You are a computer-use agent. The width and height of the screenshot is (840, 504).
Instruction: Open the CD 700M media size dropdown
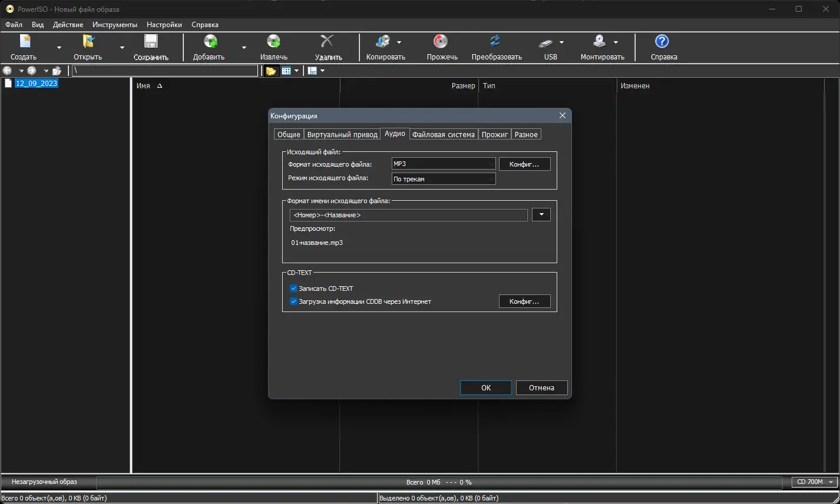coord(815,482)
